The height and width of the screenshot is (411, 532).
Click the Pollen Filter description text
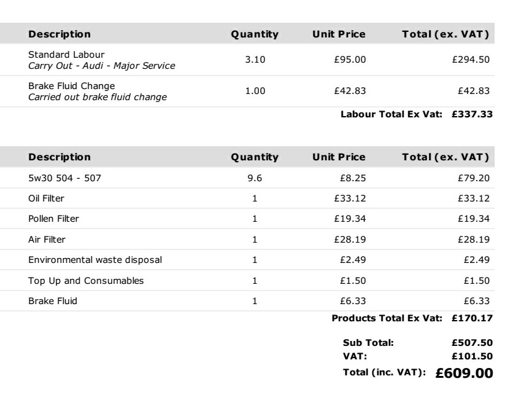(x=54, y=218)
